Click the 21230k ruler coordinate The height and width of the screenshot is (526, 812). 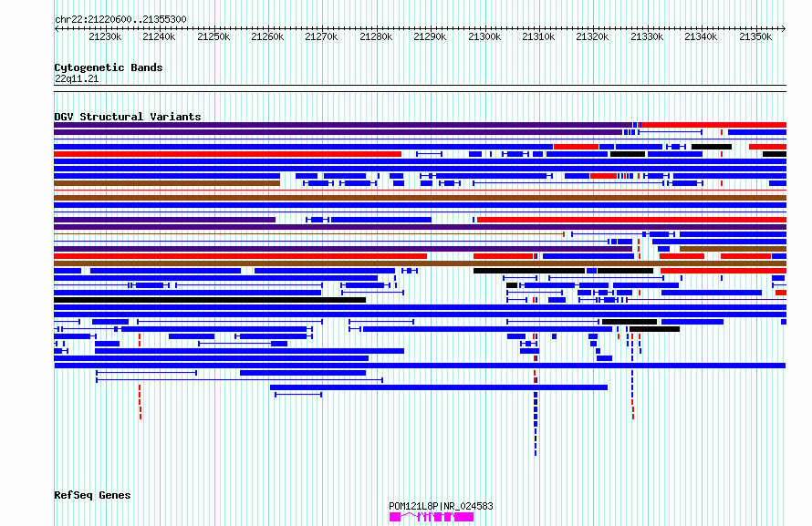pos(105,36)
